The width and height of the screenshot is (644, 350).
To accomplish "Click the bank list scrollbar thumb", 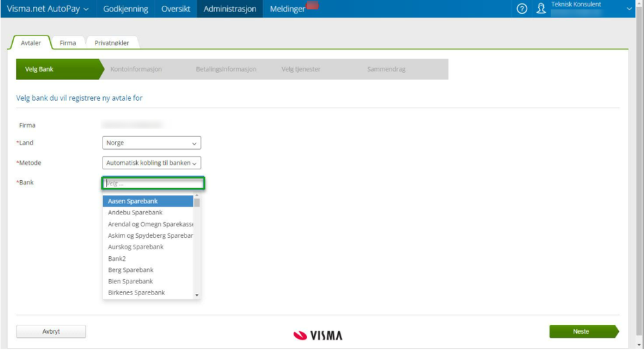I will pos(197,202).
